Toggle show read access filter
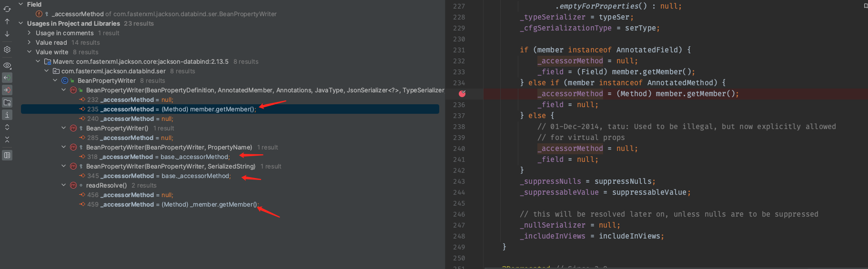 (7, 78)
